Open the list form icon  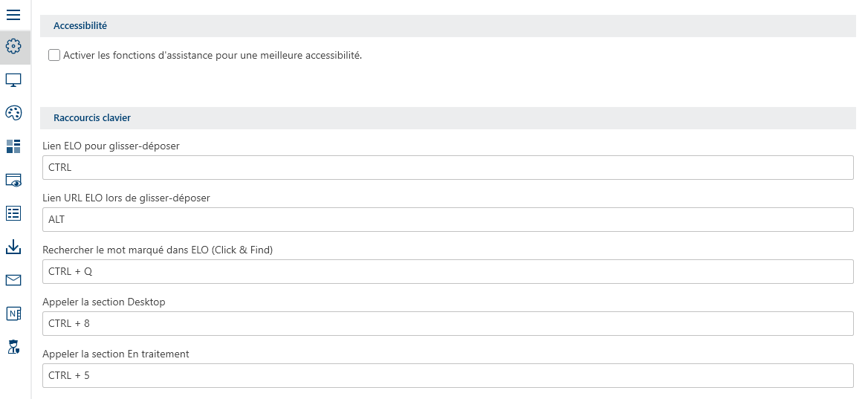(13, 213)
